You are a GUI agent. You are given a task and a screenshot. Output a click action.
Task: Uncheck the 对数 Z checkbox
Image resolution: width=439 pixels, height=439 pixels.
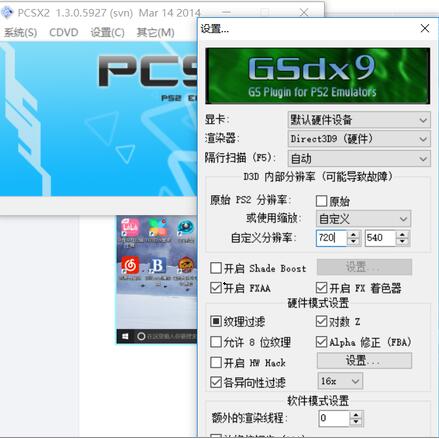[x=321, y=321]
